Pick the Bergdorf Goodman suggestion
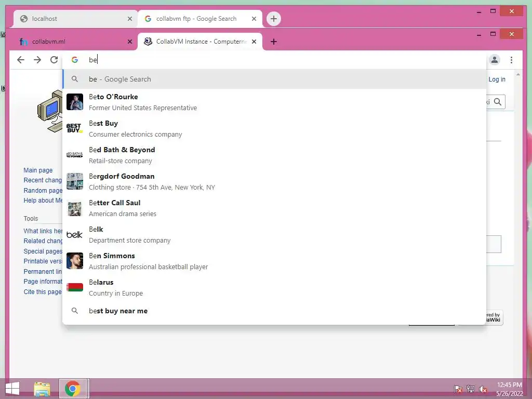The image size is (532, 399). (x=274, y=181)
